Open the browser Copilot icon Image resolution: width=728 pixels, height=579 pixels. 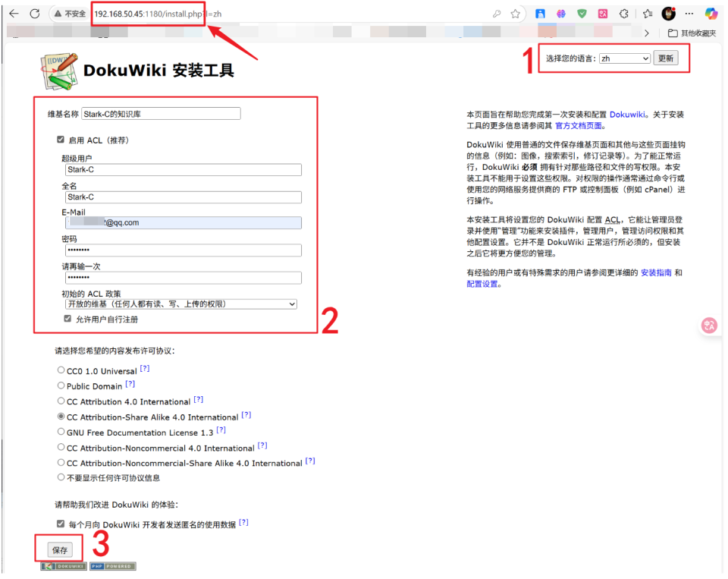pos(713,13)
